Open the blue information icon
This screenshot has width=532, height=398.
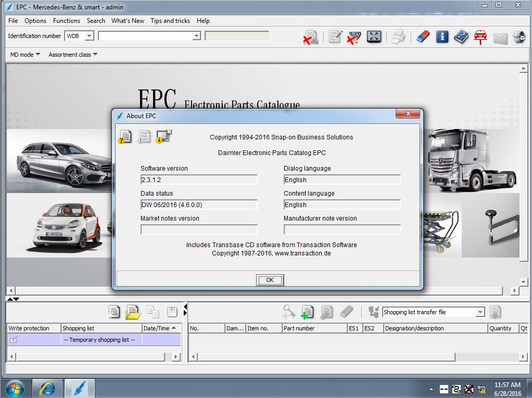[442, 36]
